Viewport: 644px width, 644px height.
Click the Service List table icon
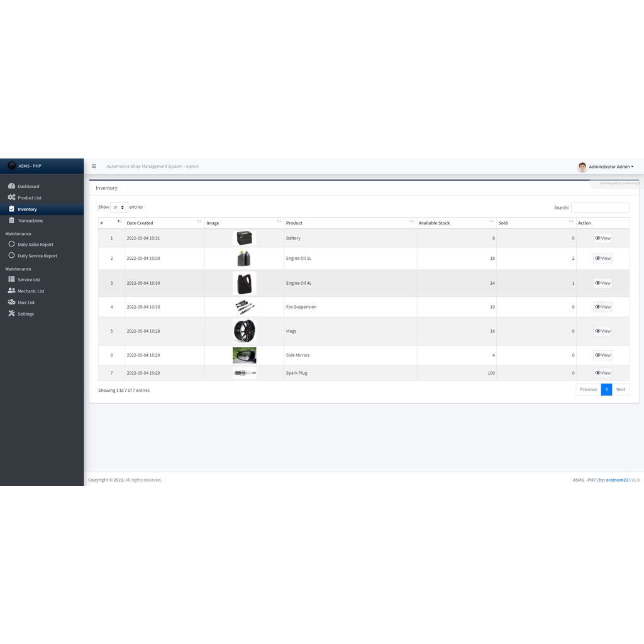click(x=11, y=279)
